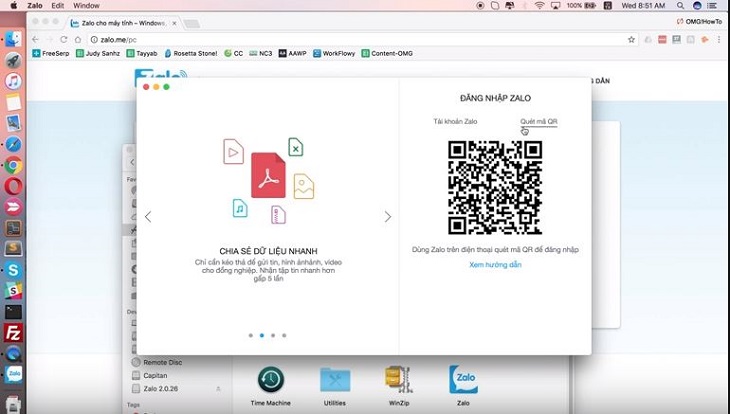
Task: Click Chrome back navigation arrow
Action: pyautogui.click(x=35, y=40)
